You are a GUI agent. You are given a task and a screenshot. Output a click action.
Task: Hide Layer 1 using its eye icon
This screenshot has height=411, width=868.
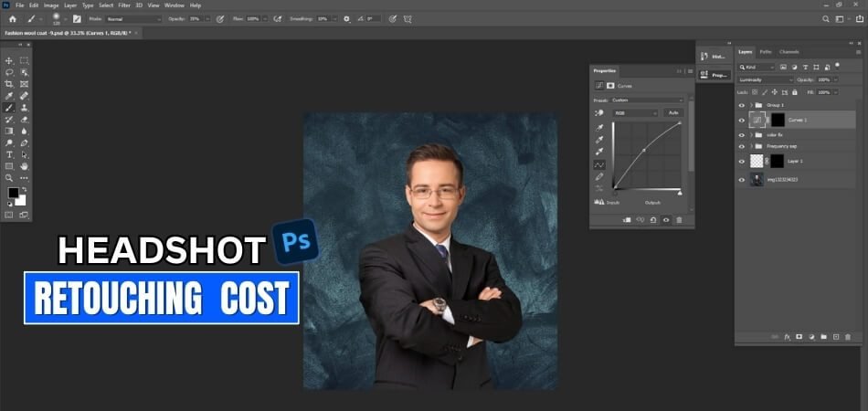(x=742, y=161)
